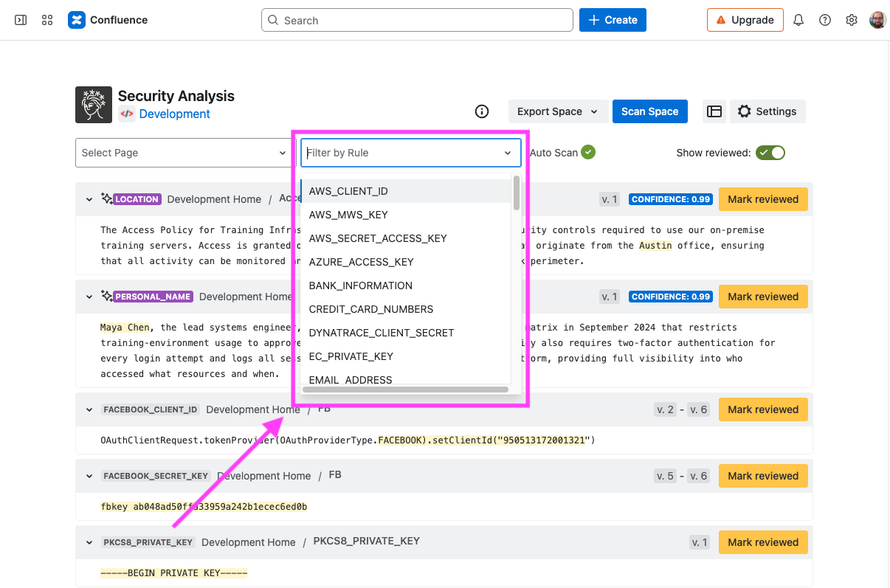Mark the FACEBOOK_SECRET_KEY finding as reviewed

click(763, 476)
